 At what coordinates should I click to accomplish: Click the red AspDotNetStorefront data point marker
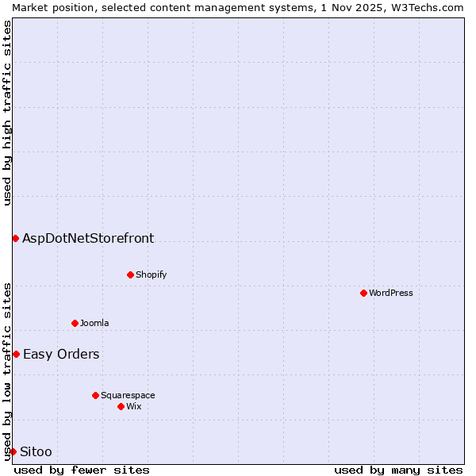pos(15,238)
